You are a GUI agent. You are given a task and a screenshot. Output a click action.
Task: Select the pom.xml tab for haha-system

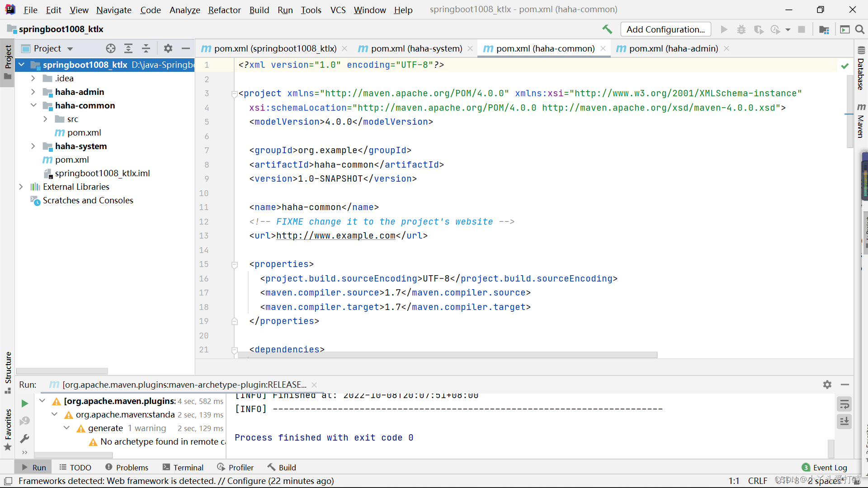tap(416, 48)
